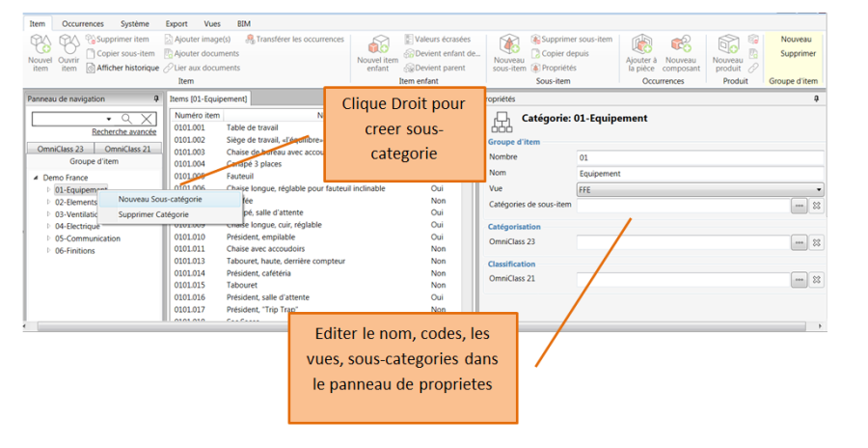
Task: Click the Nouvel item ribbon icon
Action: pos(40,45)
